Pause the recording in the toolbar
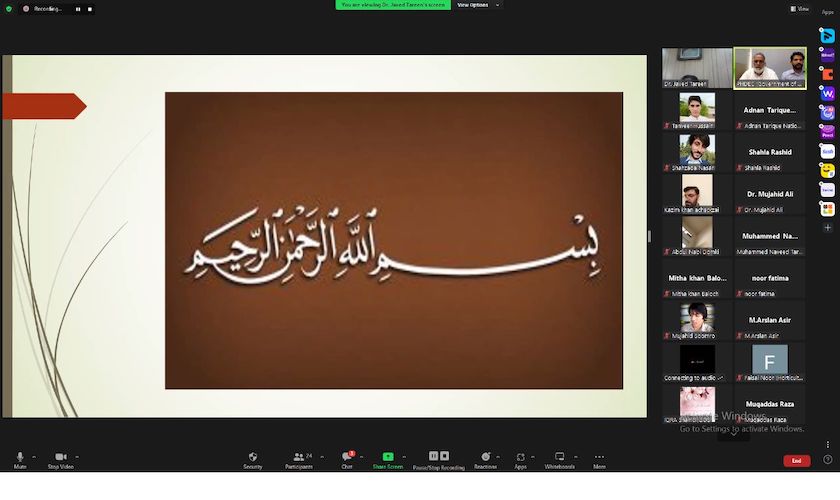The height and width of the screenshot is (500, 840). 433,456
